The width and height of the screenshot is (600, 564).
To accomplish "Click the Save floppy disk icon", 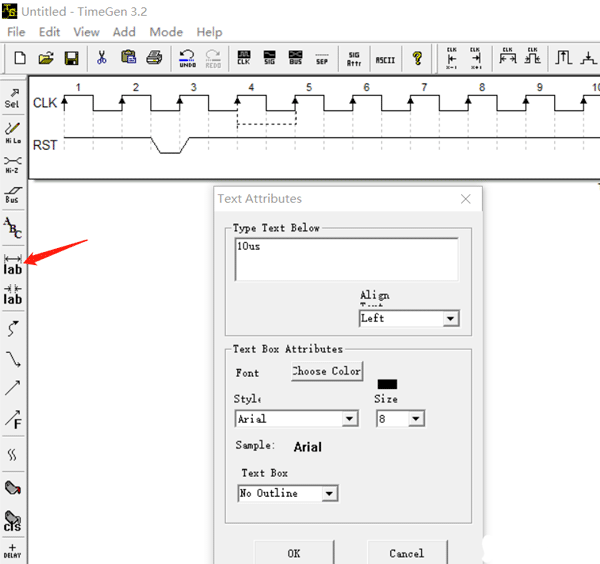I will pyautogui.click(x=71, y=59).
